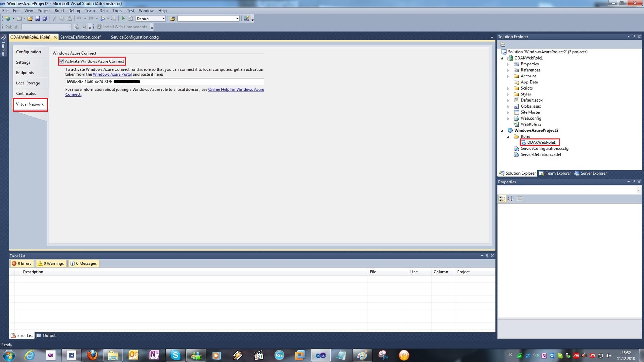The height and width of the screenshot is (362, 644).
Task: Switch to ServiceDefinition.csdef tab
Action: (80, 37)
